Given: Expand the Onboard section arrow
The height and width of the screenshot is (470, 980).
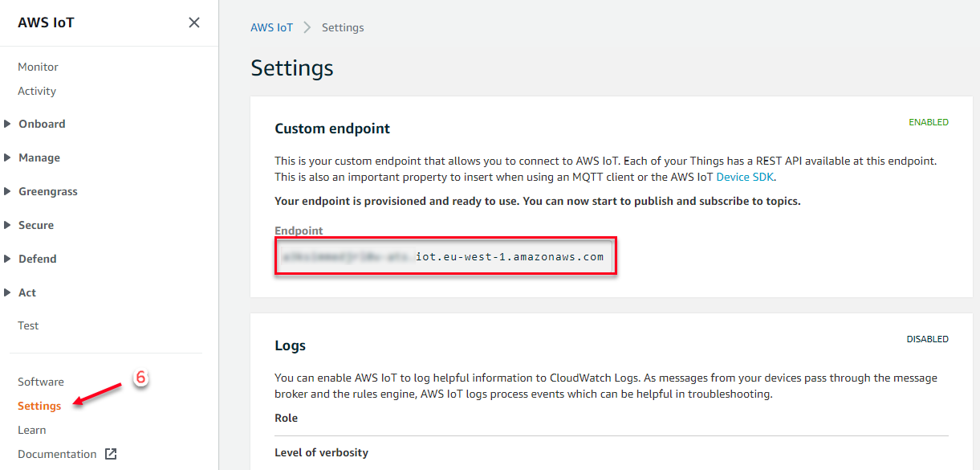Looking at the screenshot, I should (x=7, y=124).
